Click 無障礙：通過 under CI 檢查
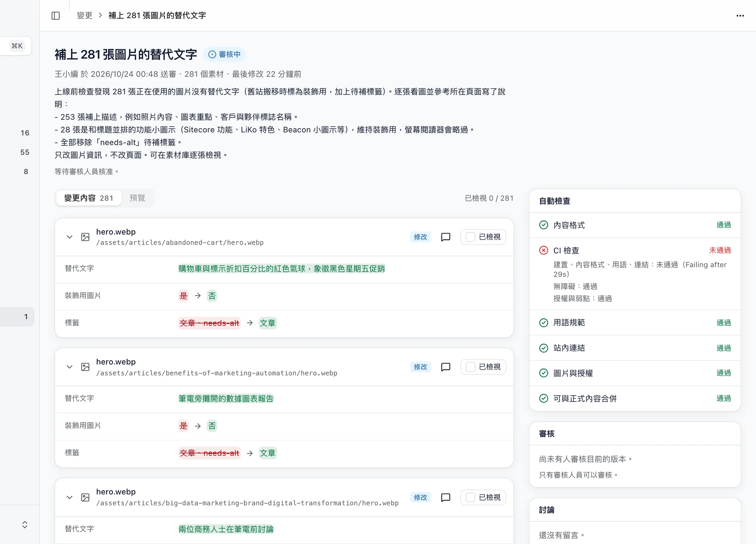The height and width of the screenshot is (544, 756). 575,286
